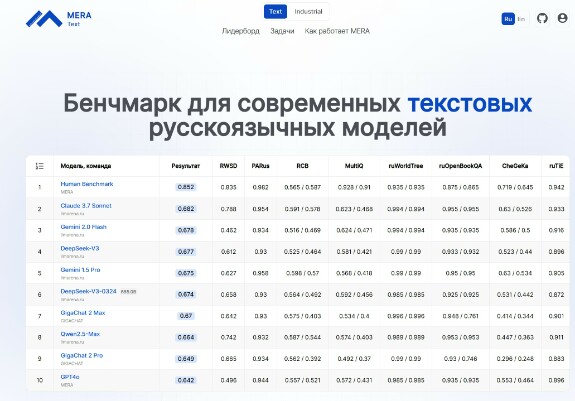Open the Claude 3.7 Sonnet link
The width and height of the screenshot is (575, 401).
86,206
